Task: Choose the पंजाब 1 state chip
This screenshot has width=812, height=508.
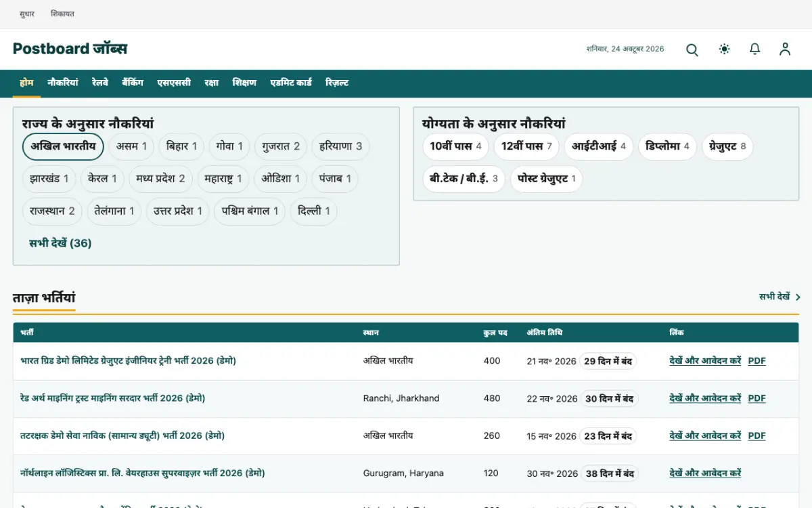Action: [x=335, y=179]
